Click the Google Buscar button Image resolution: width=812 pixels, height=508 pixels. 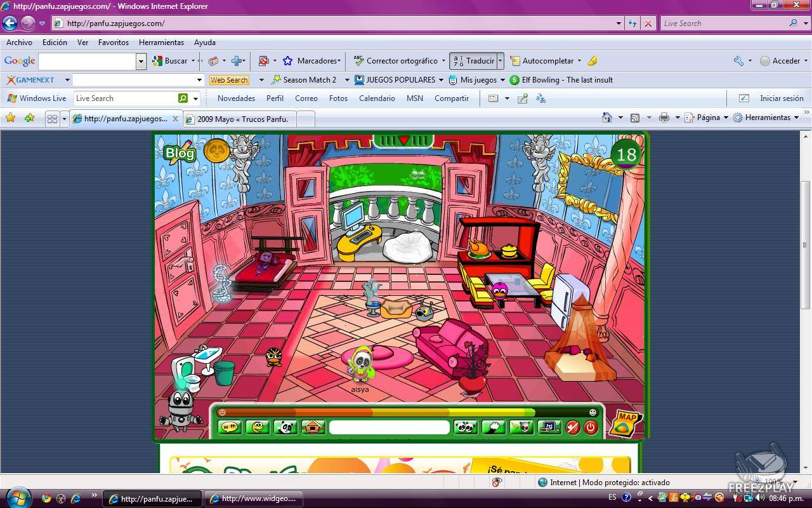[170, 61]
